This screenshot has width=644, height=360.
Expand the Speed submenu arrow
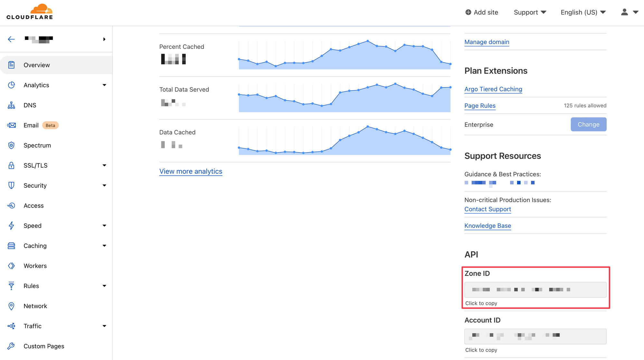coord(104,226)
